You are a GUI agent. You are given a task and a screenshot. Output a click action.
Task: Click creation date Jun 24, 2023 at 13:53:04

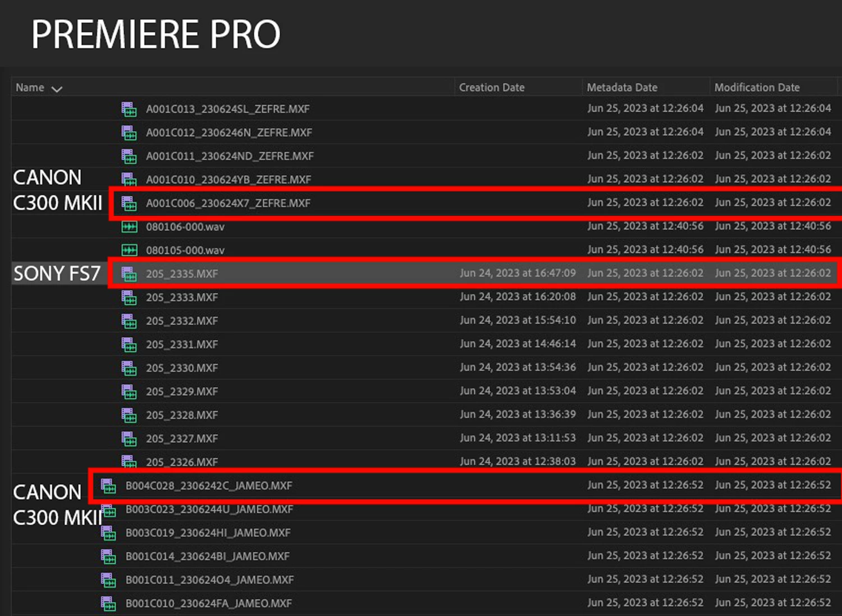(518, 391)
